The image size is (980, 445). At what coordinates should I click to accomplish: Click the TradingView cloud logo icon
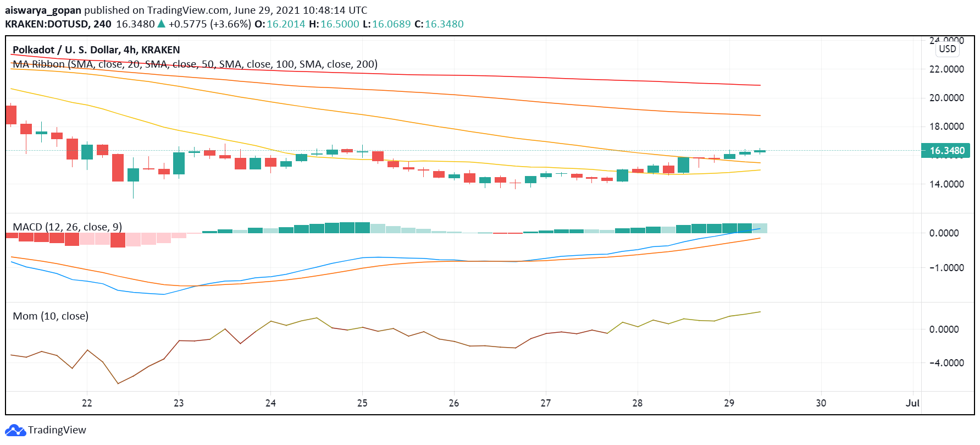(15, 430)
